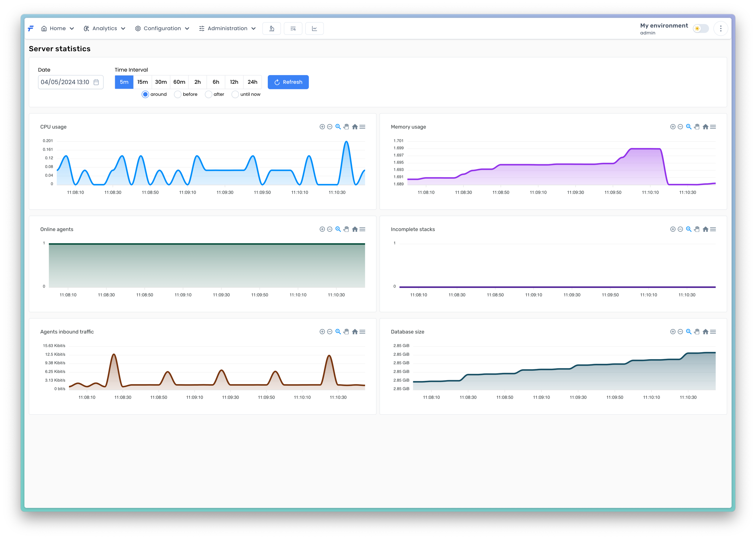Image resolution: width=756 pixels, height=539 pixels.
Task: Click the search-list icon in the navbar
Action: (293, 29)
